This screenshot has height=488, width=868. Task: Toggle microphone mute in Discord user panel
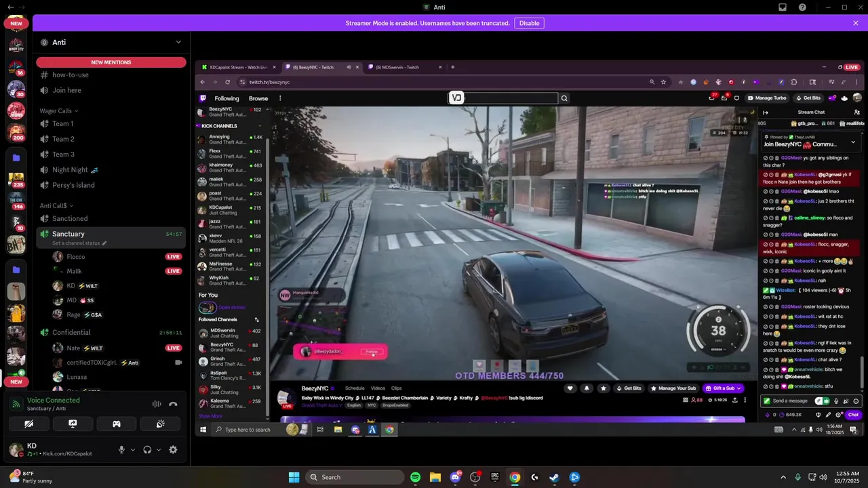tap(122, 449)
